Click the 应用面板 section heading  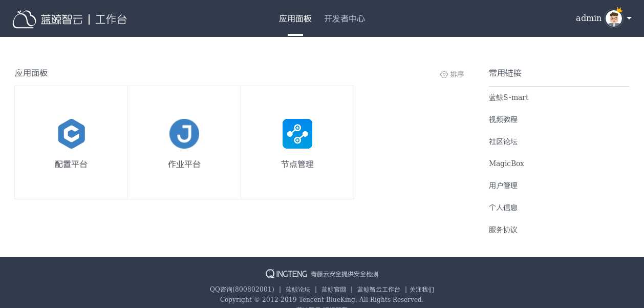click(31, 73)
